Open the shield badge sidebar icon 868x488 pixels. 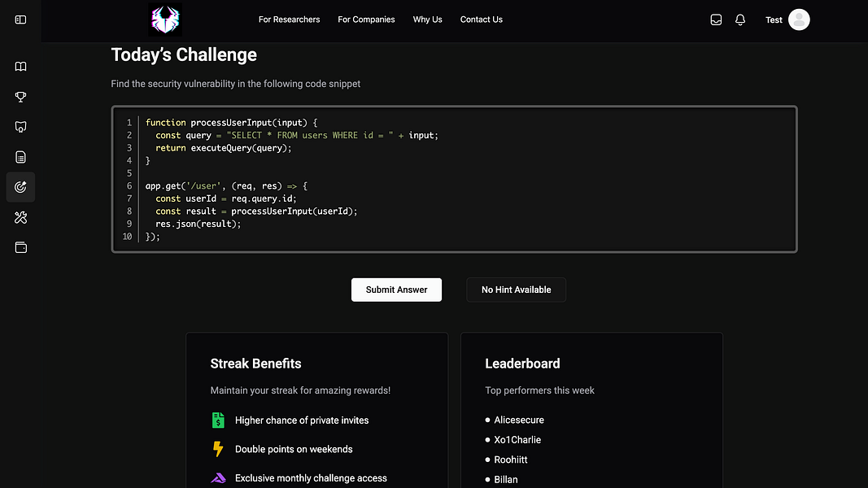tap(20, 127)
